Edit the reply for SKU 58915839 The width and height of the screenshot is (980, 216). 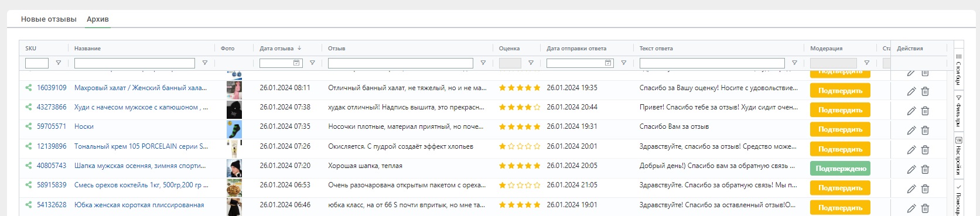(x=911, y=188)
